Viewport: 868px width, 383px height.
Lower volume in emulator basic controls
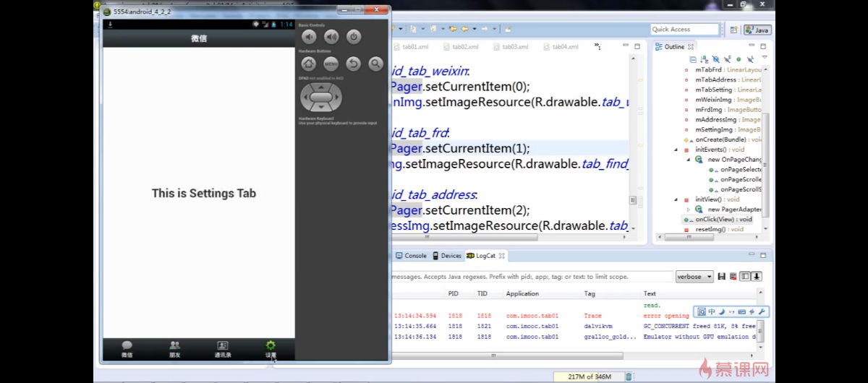309,37
